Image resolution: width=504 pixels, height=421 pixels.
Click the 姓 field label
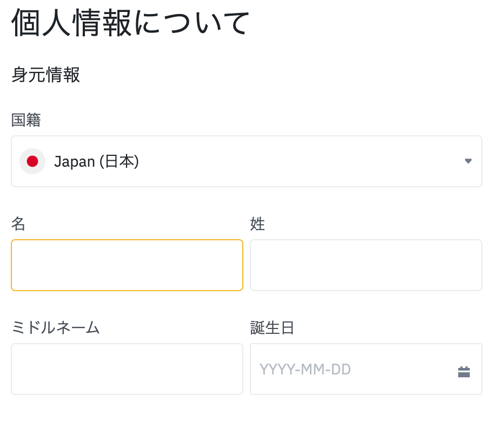point(257,223)
